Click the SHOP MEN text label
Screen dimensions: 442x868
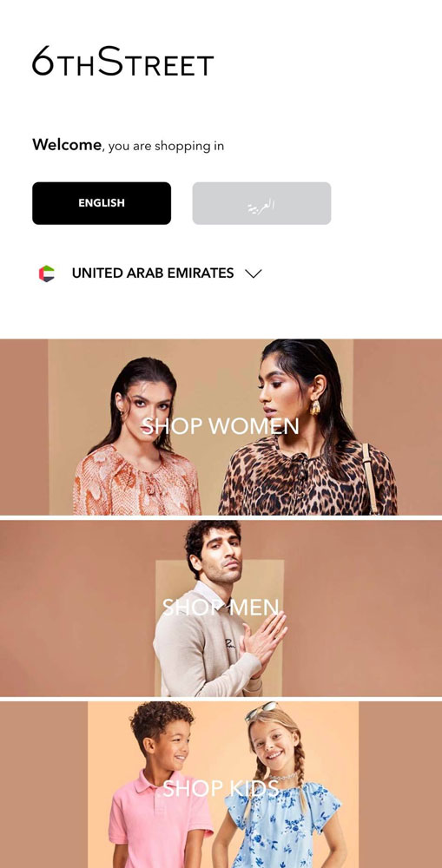[221, 608]
